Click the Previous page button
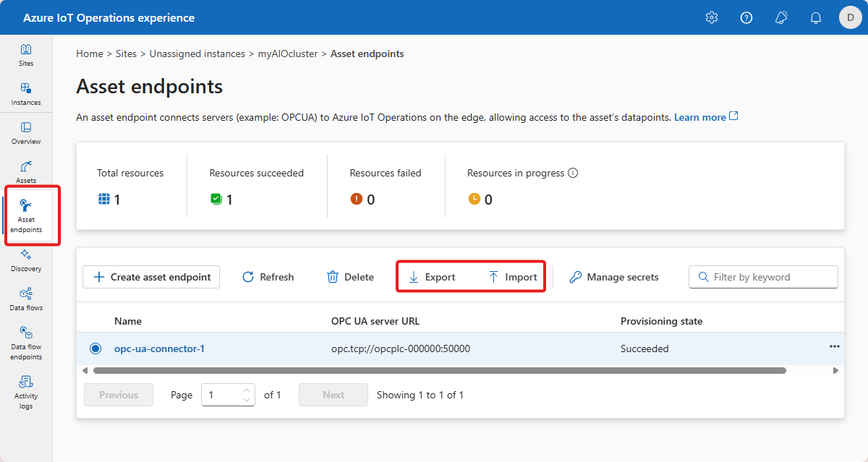The image size is (868, 462). (x=119, y=395)
